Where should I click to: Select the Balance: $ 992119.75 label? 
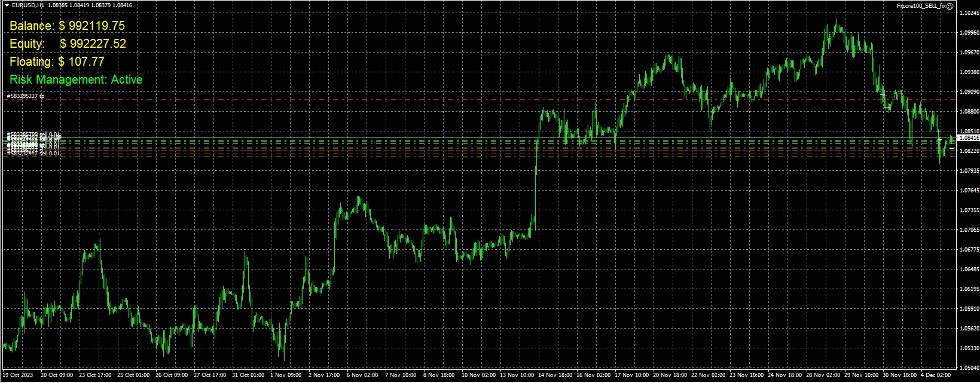tap(67, 26)
